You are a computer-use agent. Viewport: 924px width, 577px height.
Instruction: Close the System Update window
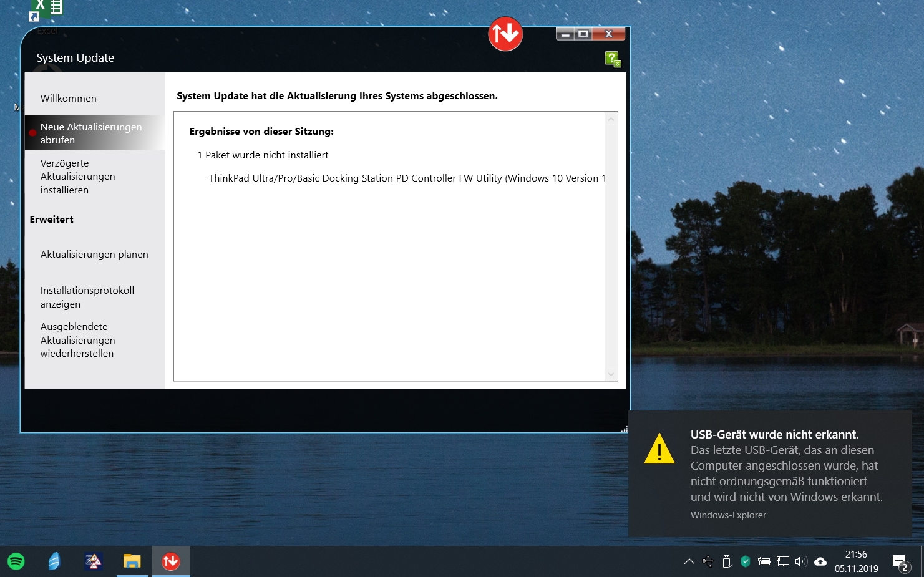(609, 34)
